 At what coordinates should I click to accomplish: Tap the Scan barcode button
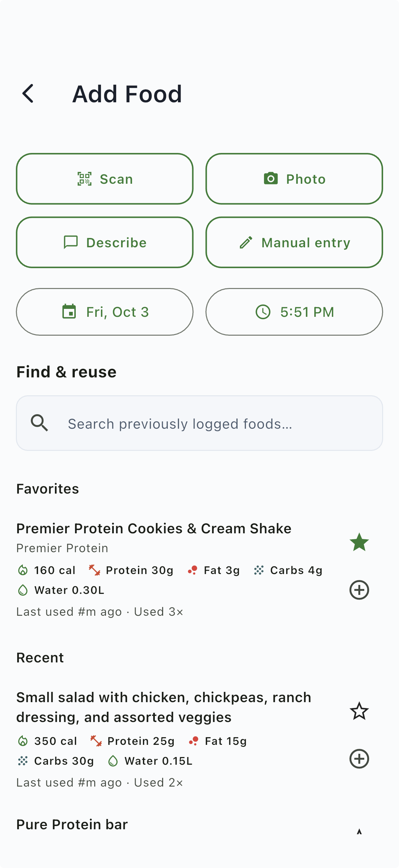pos(105,179)
